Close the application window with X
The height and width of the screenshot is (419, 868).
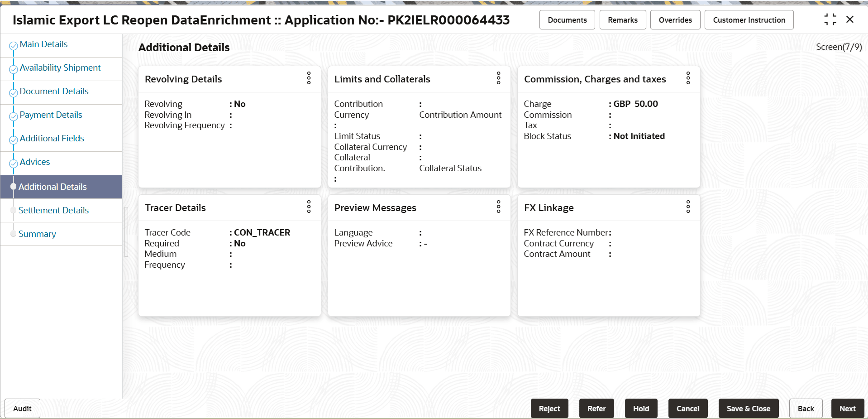[850, 19]
